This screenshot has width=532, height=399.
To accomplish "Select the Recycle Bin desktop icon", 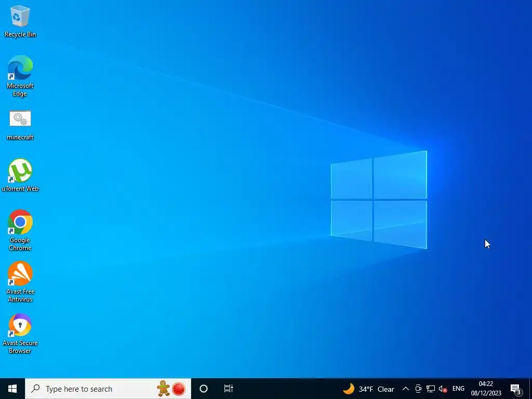I will (20, 21).
